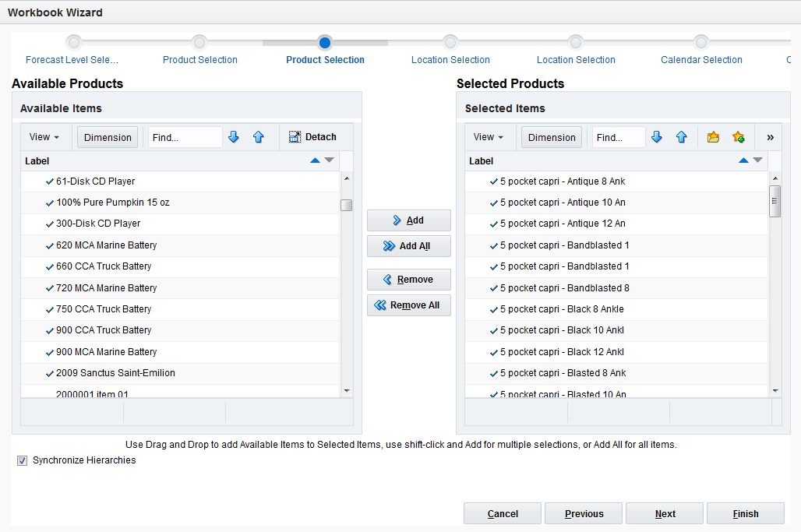
Task: Select 5 pocket capri - Blasted 8 Ank
Action: coord(616,373)
